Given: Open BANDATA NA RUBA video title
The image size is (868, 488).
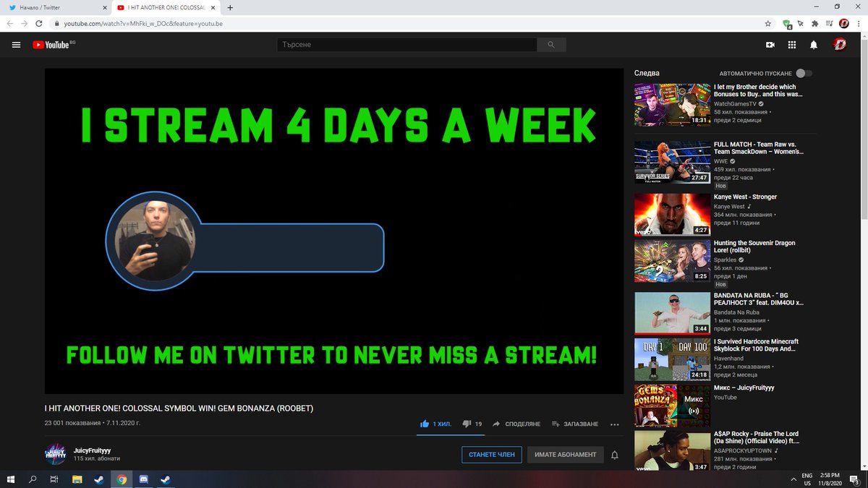Looking at the screenshot, I should [759, 300].
